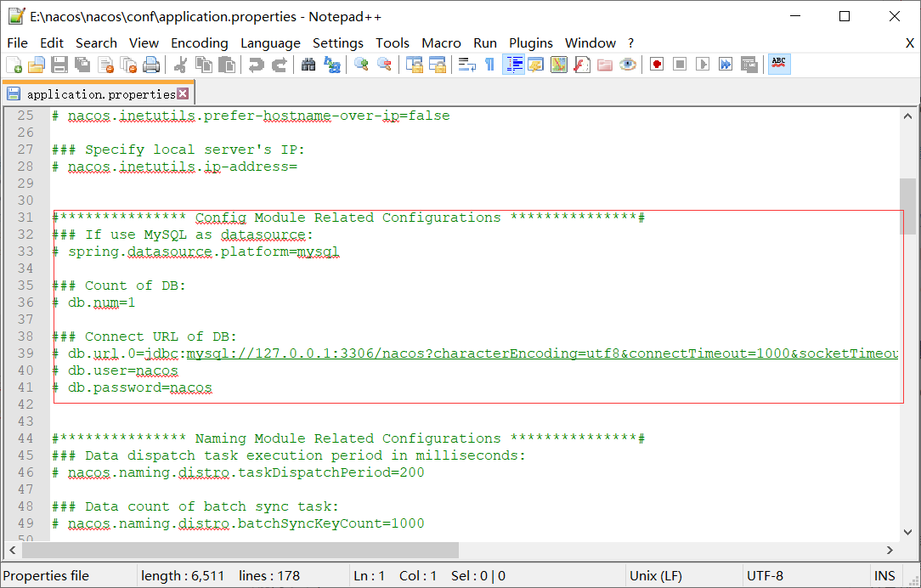Open the Run menu

(x=485, y=42)
